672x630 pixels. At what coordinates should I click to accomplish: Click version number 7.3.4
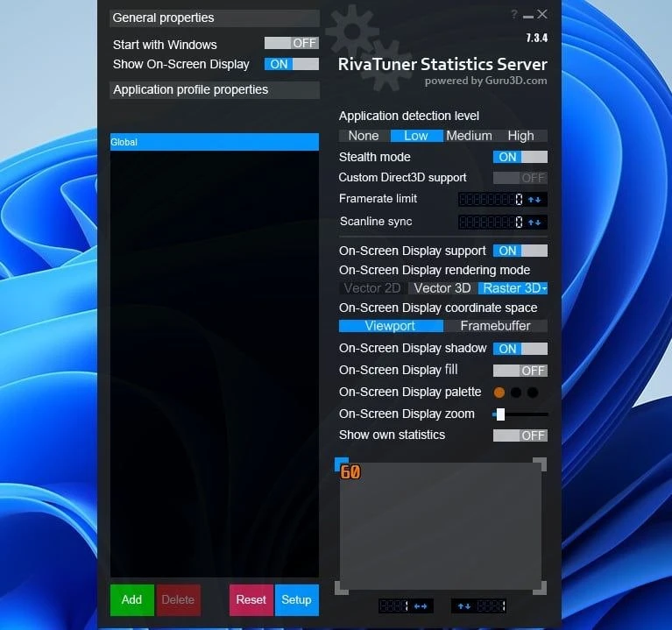(x=537, y=39)
